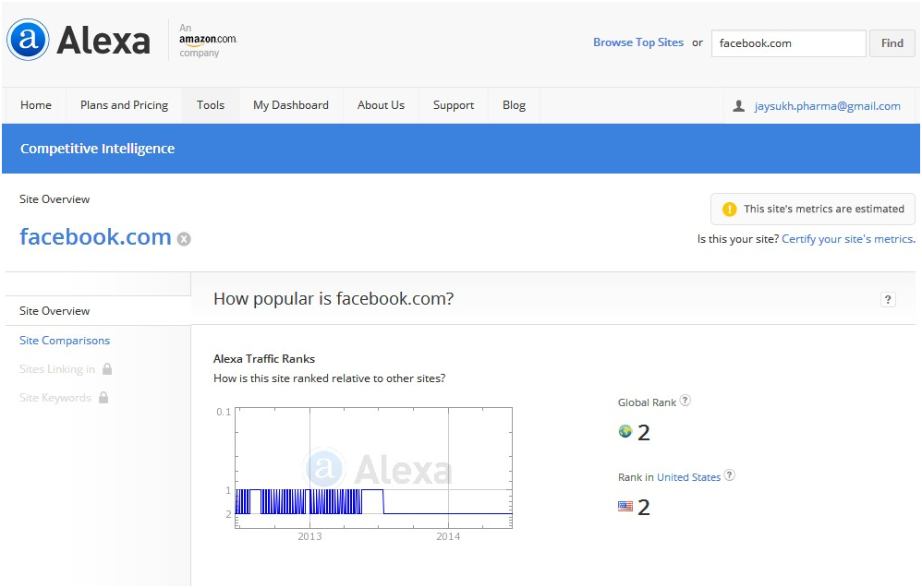Remove facebook.com using the x icon
This screenshot has height=588, width=922.
pos(184,239)
